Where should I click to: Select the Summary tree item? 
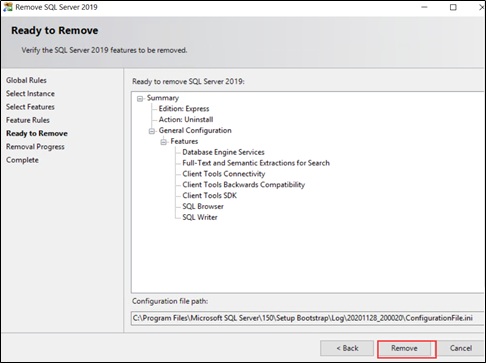pos(163,98)
